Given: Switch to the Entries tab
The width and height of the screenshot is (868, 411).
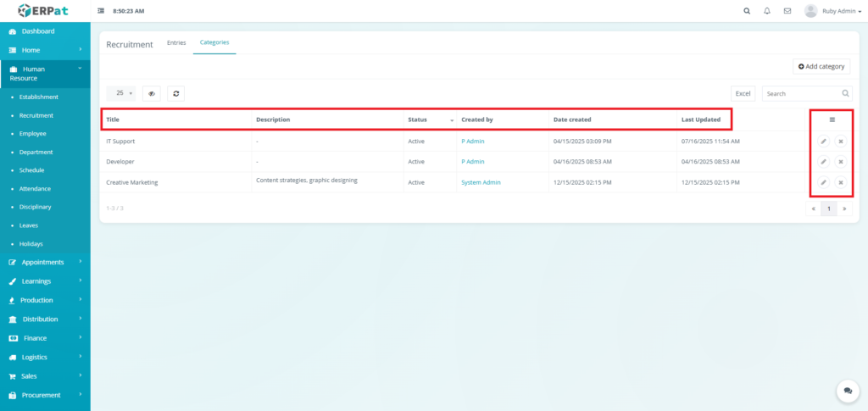Looking at the screenshot, I should [176, 42].
